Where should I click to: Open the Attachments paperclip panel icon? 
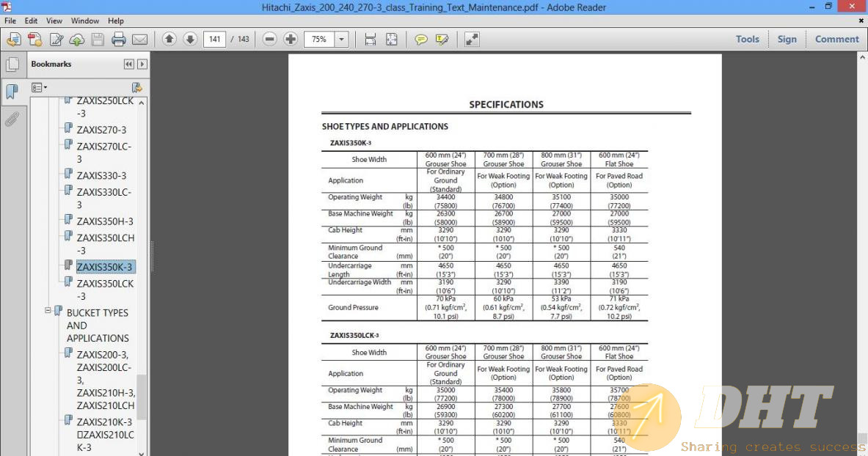(12, 119)
